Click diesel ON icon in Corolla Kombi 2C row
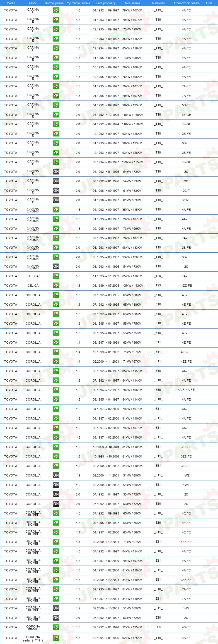Image resolution: width=218 pixels, height=644 pixels. coord(56,618)
